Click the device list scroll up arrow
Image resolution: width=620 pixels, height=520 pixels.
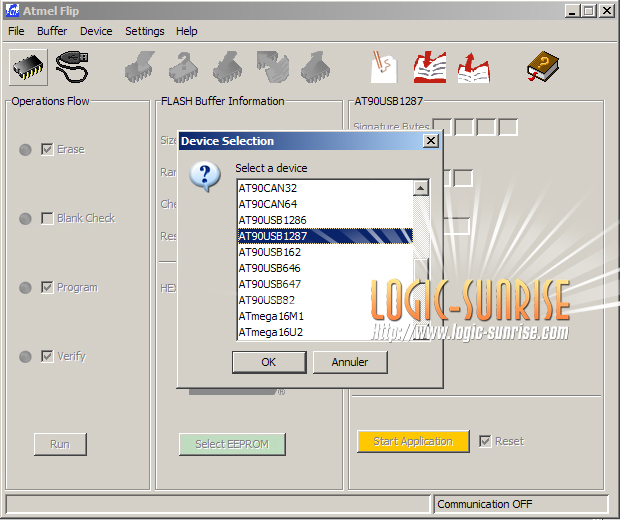421,188
